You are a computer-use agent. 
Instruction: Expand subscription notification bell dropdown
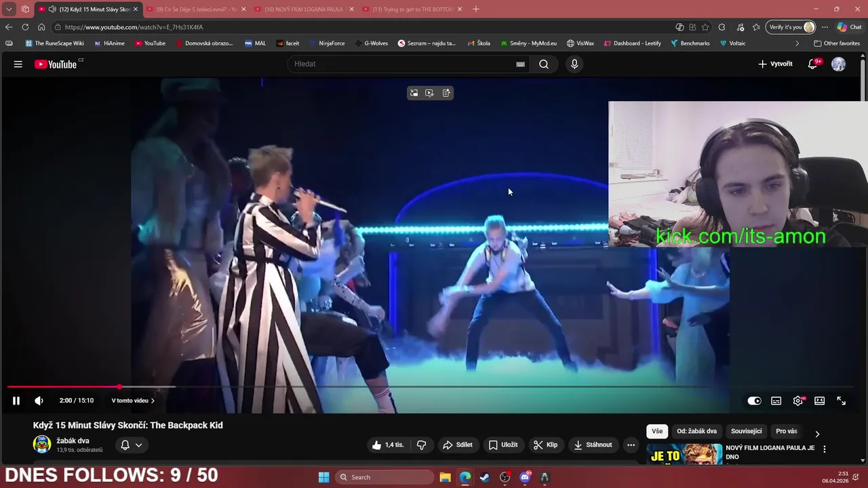pyautogui.click(x=132, y=445)
